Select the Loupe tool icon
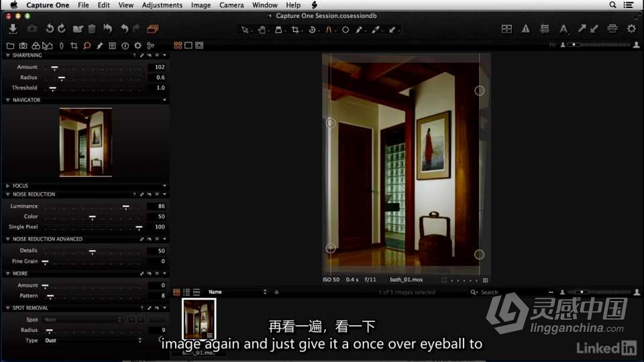Viewport: 644px width, 362px height. [278, 29]
